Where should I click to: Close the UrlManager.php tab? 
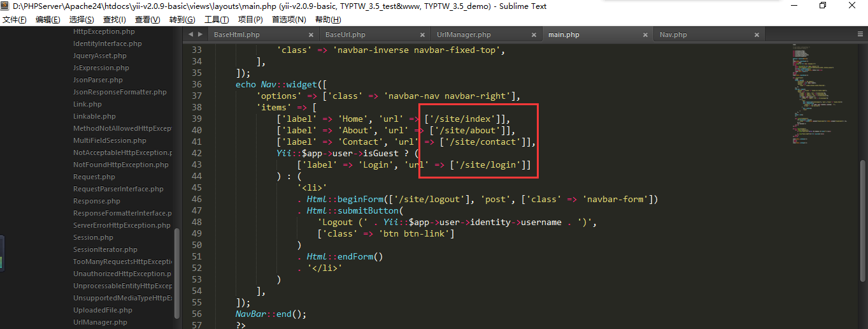[534, 35]
